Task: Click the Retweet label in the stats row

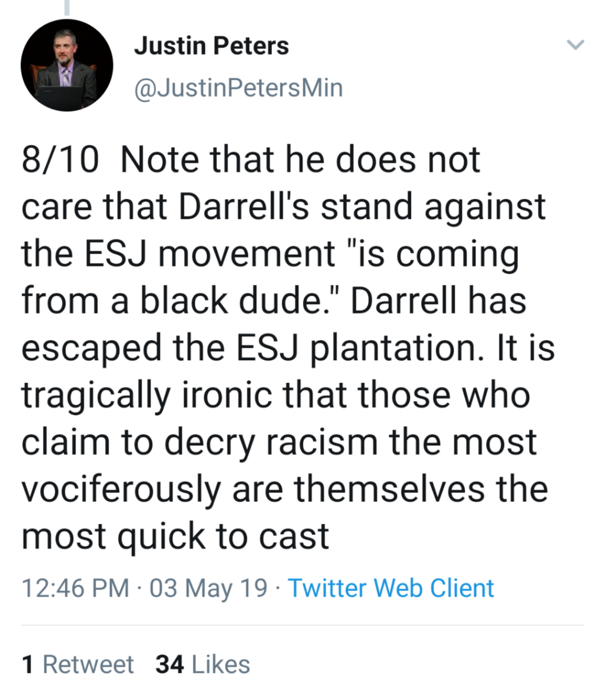Action: 88,664
